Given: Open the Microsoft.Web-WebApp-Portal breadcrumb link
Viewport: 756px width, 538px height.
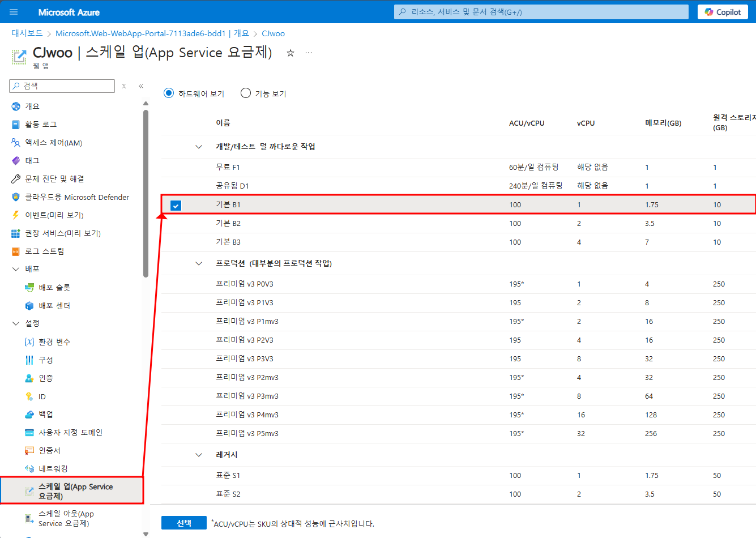Looking at the screenshot, I should coord(152,33).
